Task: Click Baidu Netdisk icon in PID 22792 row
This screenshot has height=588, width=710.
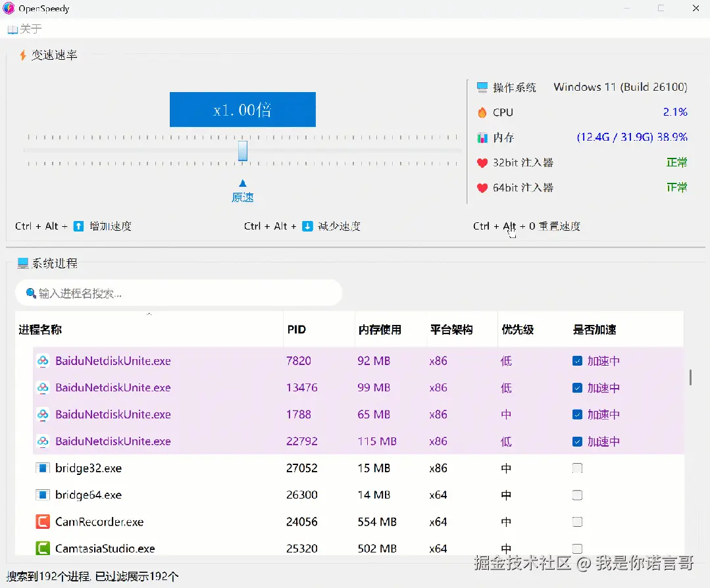Action: (43, 441)
